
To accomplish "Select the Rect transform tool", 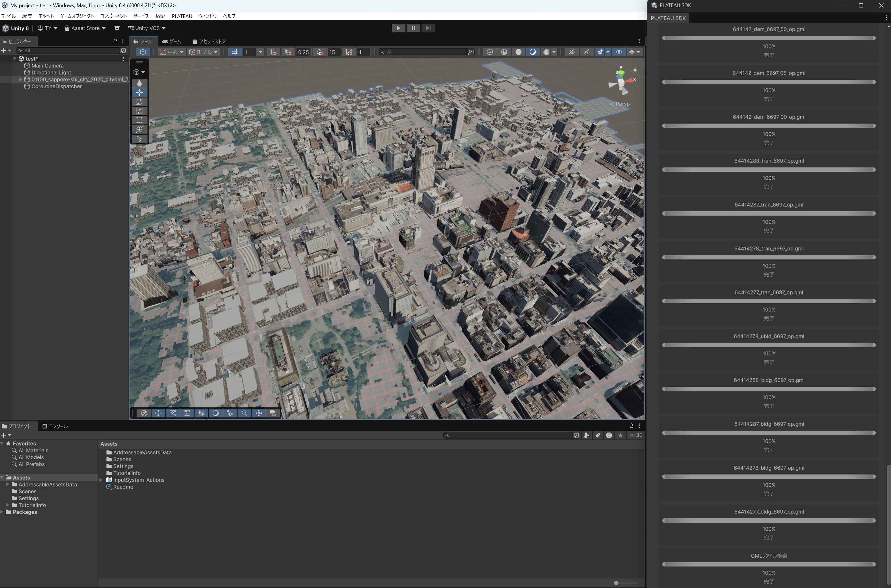I will [139, 120].
